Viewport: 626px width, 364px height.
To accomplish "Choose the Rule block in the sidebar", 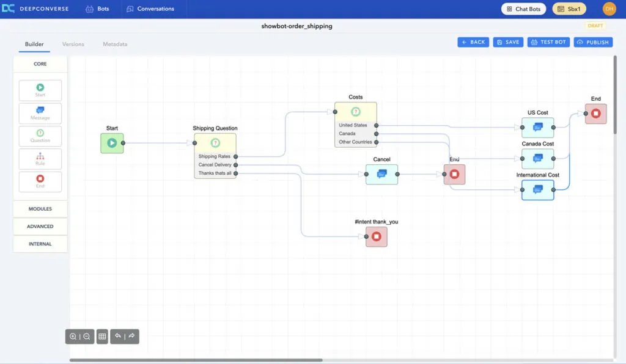I will (40, 159).
